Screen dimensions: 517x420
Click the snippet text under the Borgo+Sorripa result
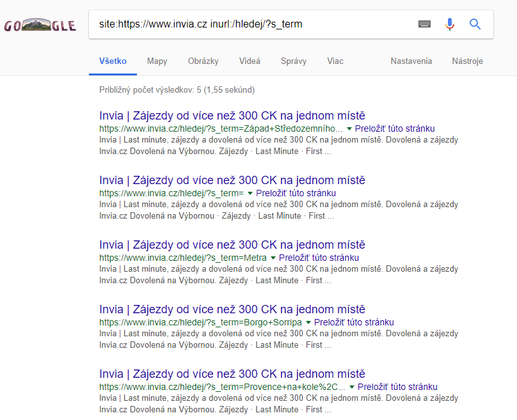(278, 339)
